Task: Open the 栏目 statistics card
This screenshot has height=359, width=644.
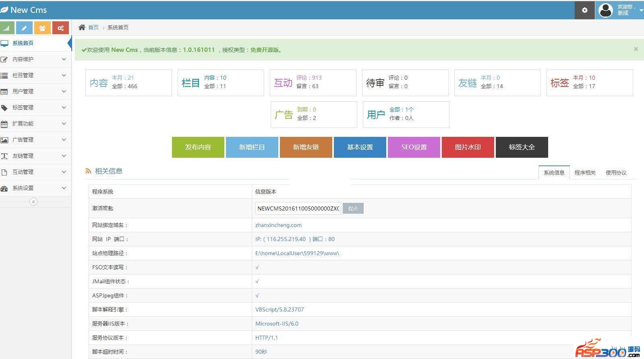Action: pyautogui.click(x=221, y=83)
